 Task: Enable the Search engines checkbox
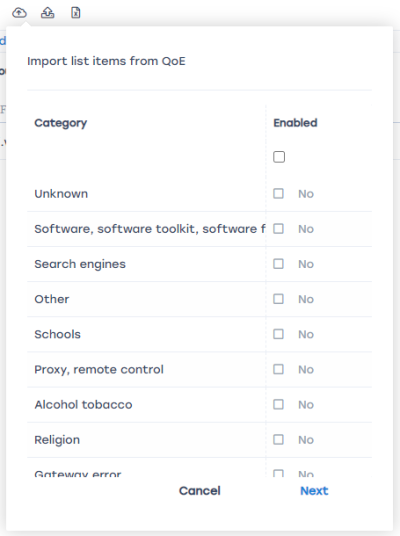[x=278, y=264]
